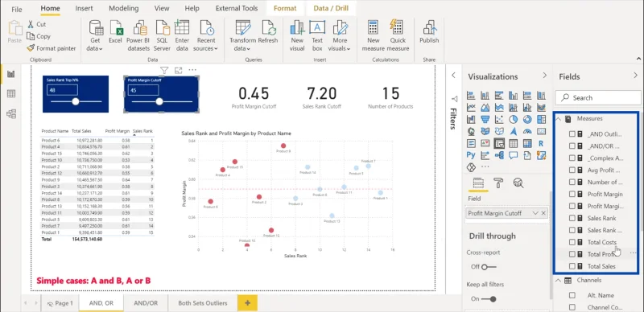Viewport: 644px width, 312px height.
Task: Check the _AND Outli... measure box
Action: coord(572,133)
